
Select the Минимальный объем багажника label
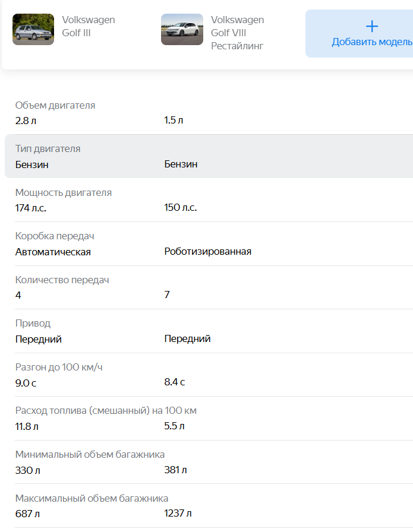(x=90, y=454)
